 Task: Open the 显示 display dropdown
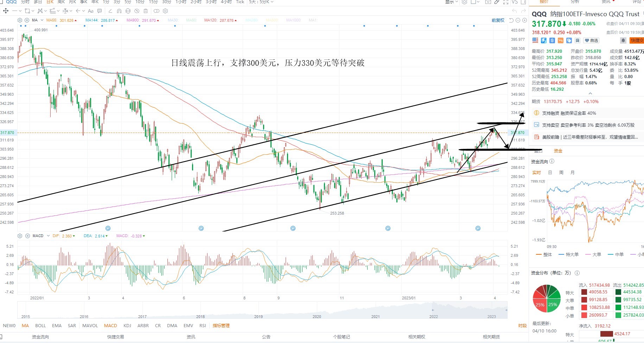[452, 2]
